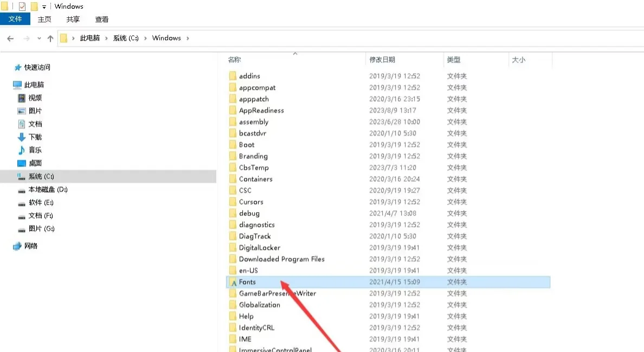Select the Help folder name

247,316
